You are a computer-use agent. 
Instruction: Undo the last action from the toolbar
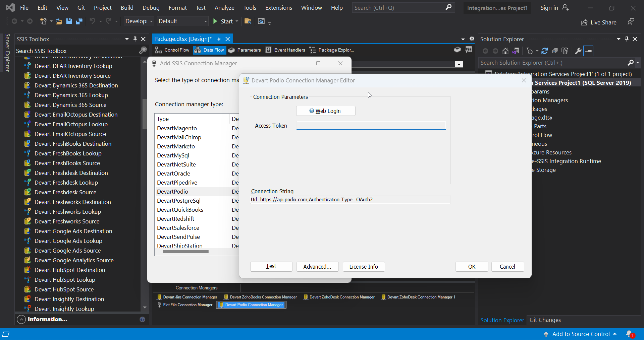93,21
